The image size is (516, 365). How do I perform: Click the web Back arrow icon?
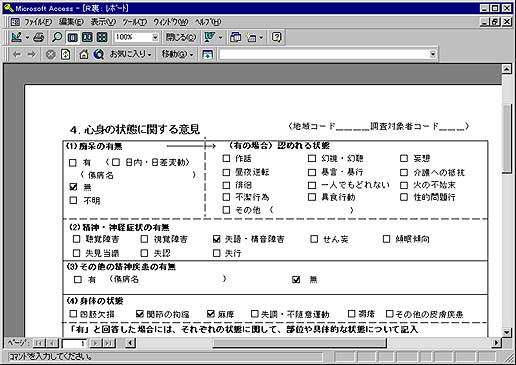[x=16, y=54]
